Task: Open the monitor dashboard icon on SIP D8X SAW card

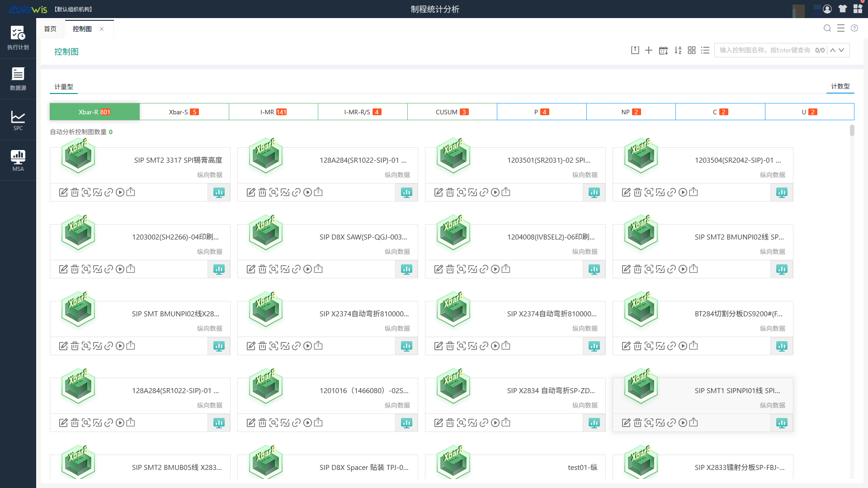Action: pyautogui.click(x=406, y=269)
